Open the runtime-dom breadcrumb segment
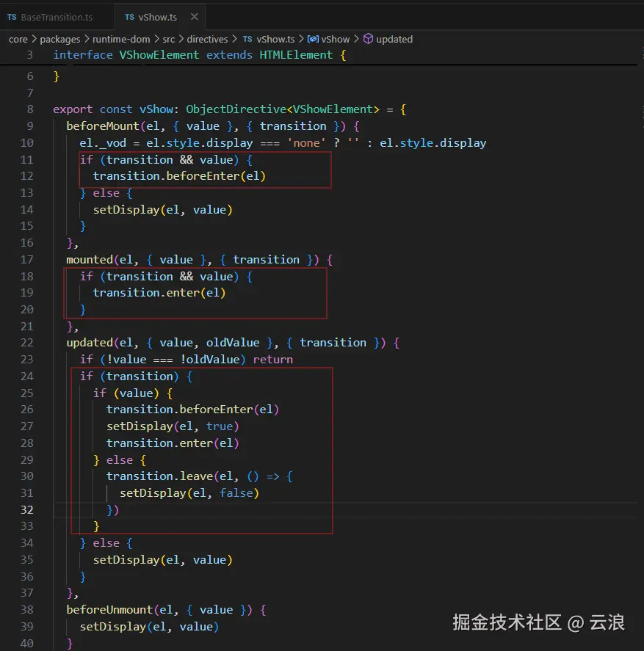The height and width of the screenshot is (651, 644). [x=121, y=39]
